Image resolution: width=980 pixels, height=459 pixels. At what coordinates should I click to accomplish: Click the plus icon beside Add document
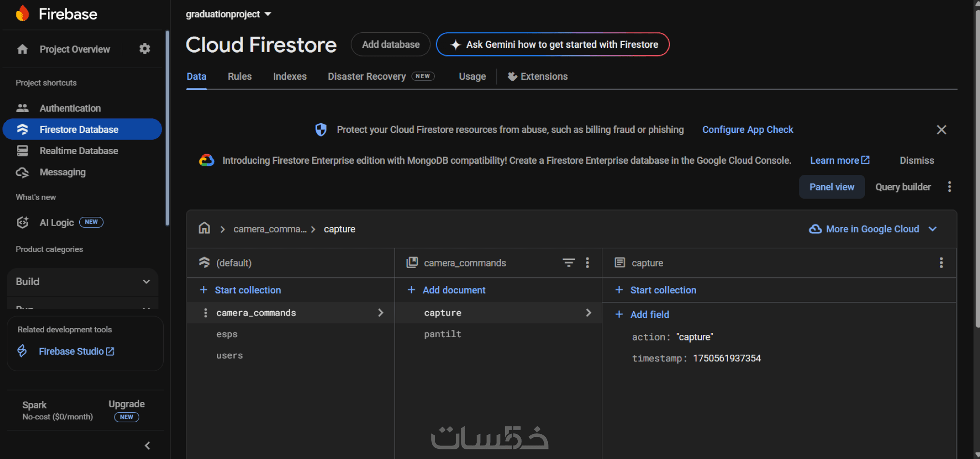pyautogui.click(x=412, y=289)
